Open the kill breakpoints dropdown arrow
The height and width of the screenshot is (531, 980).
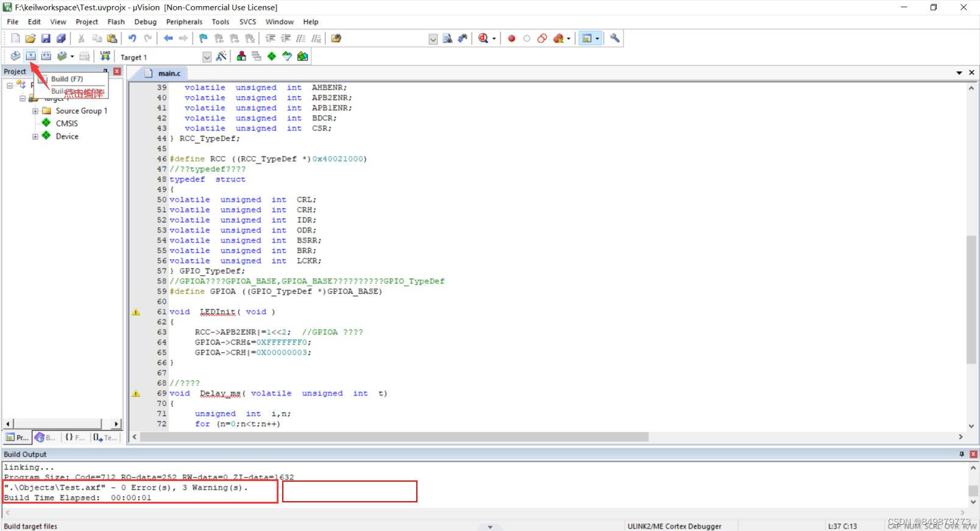point(569,38)
